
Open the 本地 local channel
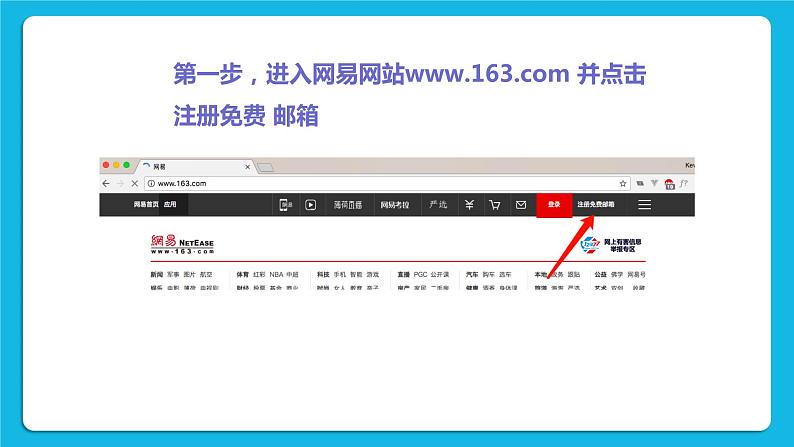(540, 274)
